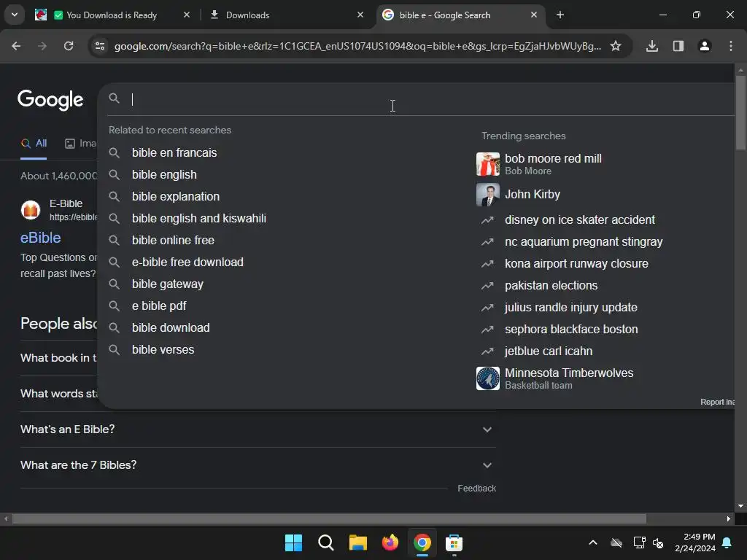Screen dimensions: 747x560
Task: Click the browser Back arrow
Action: (16, 46)
